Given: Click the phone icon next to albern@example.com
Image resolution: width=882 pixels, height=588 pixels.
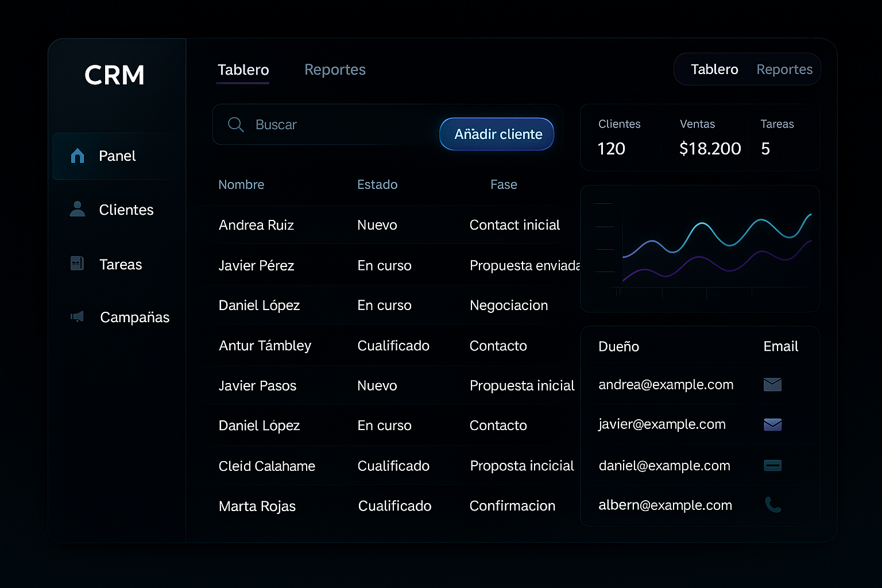Looking at the screenshot, I should (x=772, y=505).
